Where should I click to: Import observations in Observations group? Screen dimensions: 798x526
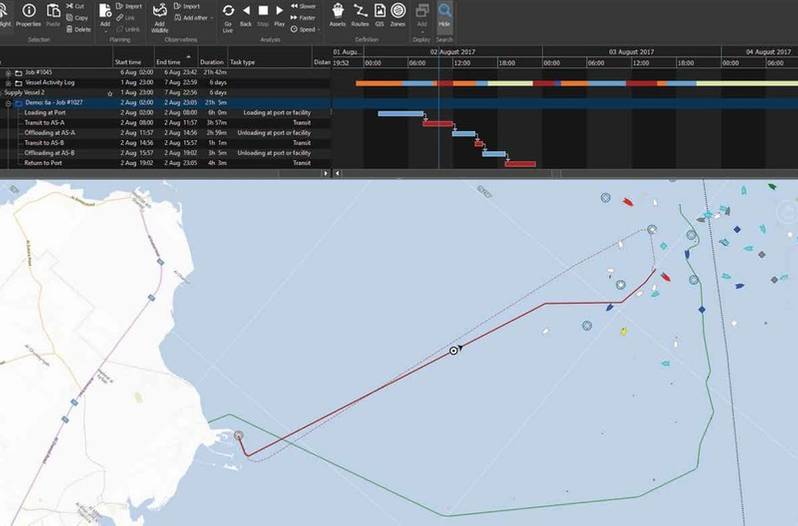coord(187,6)
